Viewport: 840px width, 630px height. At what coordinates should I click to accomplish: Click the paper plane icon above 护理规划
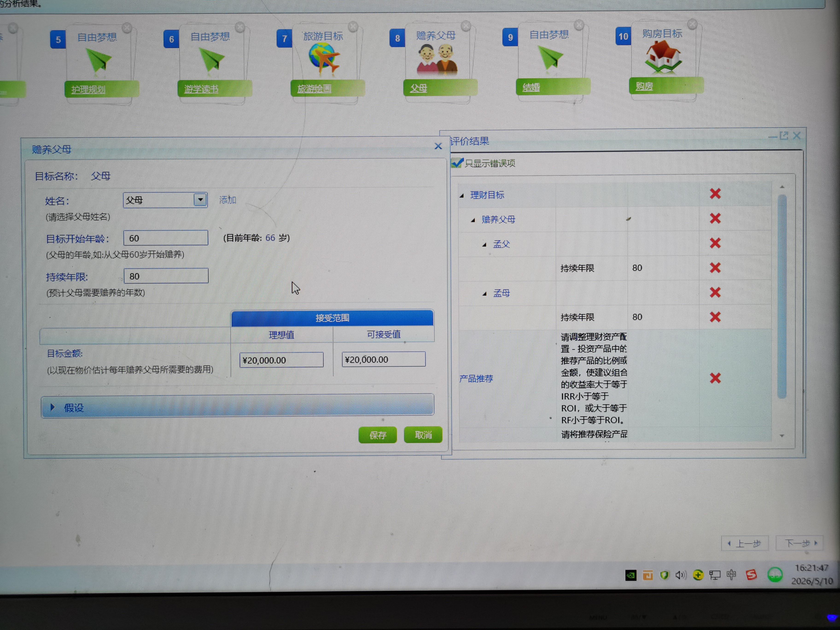pos(98,60)
